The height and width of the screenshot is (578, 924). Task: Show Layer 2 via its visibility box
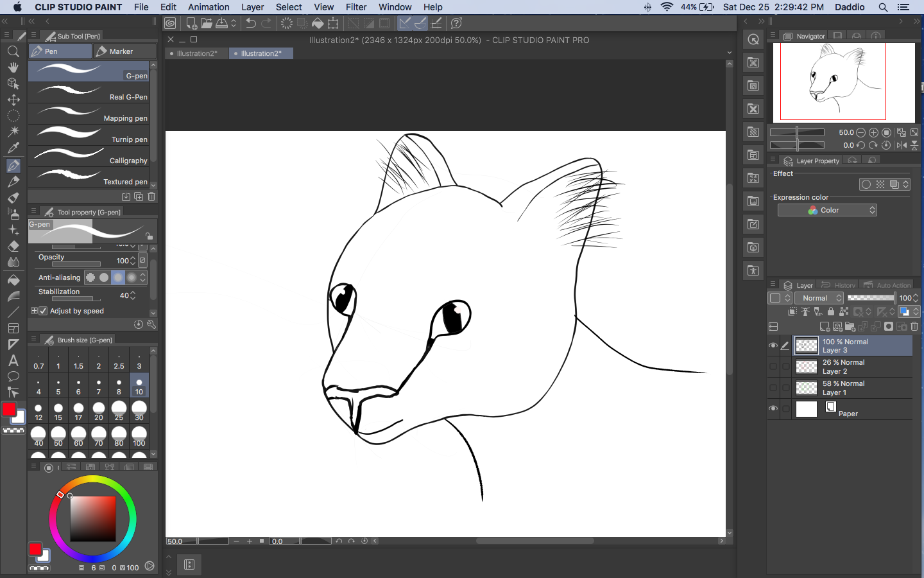click(773, 367)
